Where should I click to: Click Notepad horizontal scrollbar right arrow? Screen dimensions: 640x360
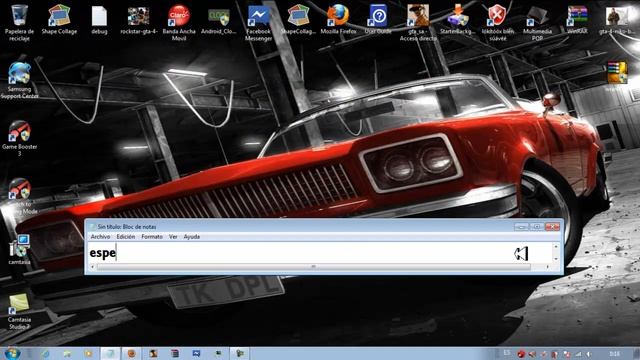[x=548, y=267]
